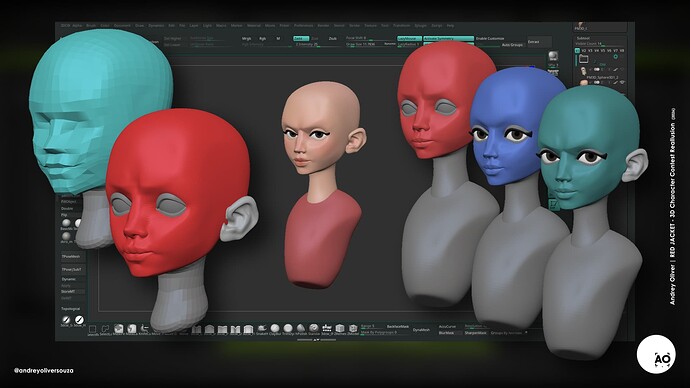Open the Document menu
The image size is (690, 388).
(122, 26)
